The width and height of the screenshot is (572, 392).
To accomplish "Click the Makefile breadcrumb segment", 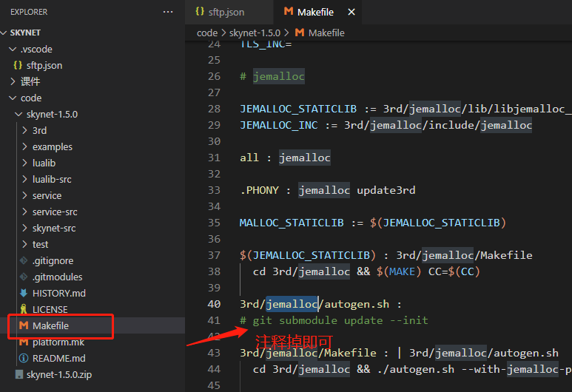I will [326, 33].
